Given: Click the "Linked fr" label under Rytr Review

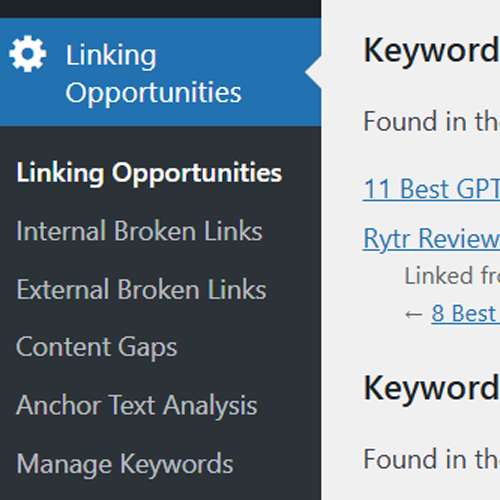Looking at the screenshot, I should 452,276.
